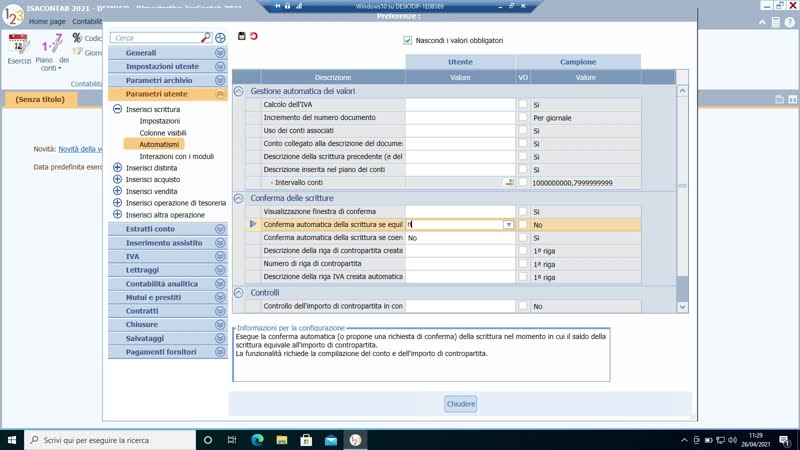This screenshot has height=450, width=800.
Task: Open File Explorer from taskbar
Action: (282, 440)
